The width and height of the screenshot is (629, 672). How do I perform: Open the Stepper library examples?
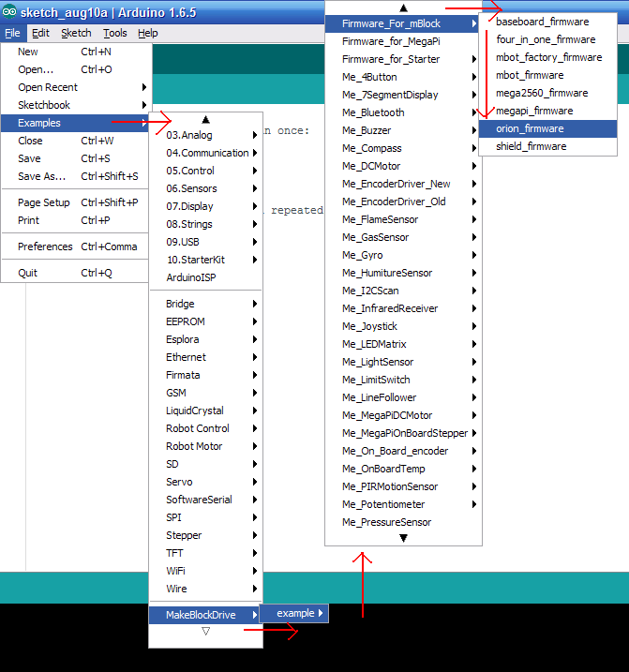pyautogui.click(x=206, y=535)
